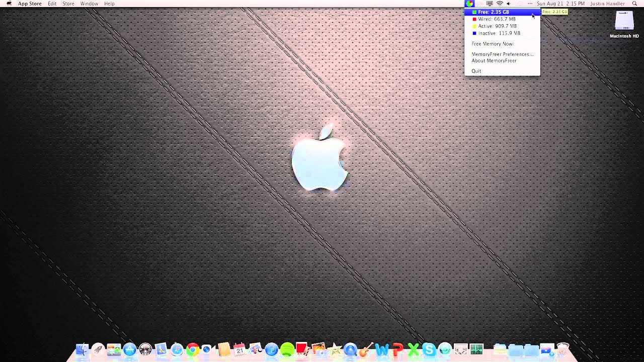This screenshot has height=362, width=644.
Task: Launch Skype from the Dock
Action: pos(429,349)
